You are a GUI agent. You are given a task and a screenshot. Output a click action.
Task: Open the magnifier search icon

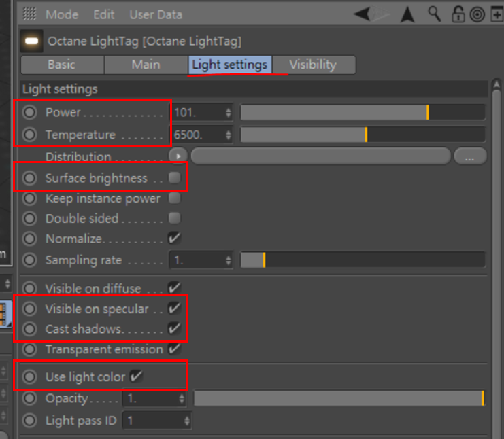(x=434, y=14)
